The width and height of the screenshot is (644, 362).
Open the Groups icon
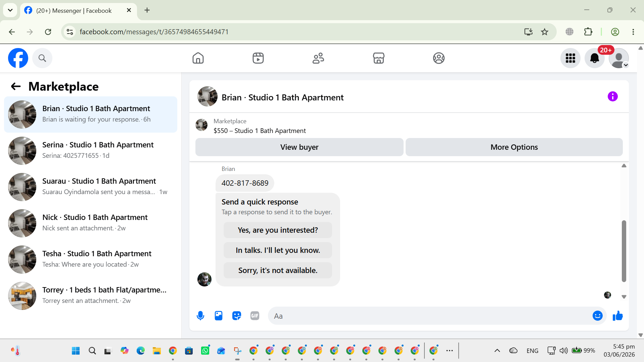[439, 58]
